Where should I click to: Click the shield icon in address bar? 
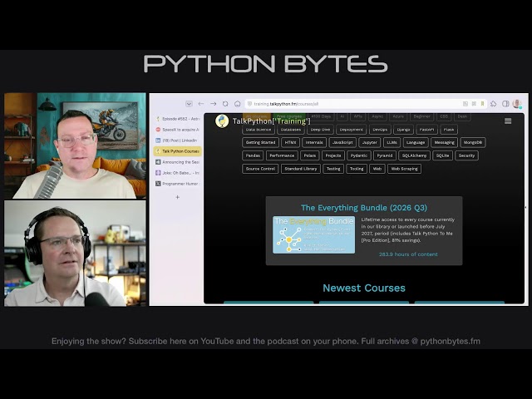[249, 104]
